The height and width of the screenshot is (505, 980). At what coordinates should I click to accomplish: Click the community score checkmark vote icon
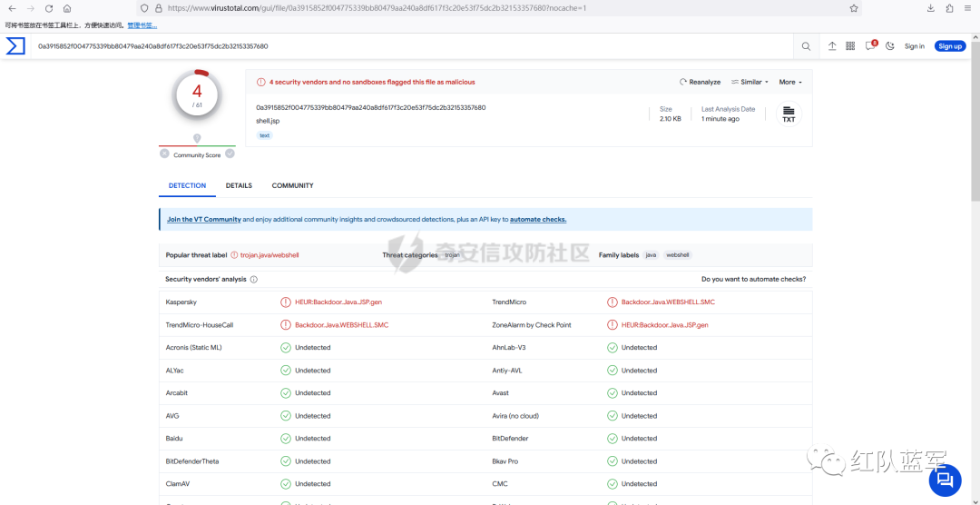[x=230, y=153]
